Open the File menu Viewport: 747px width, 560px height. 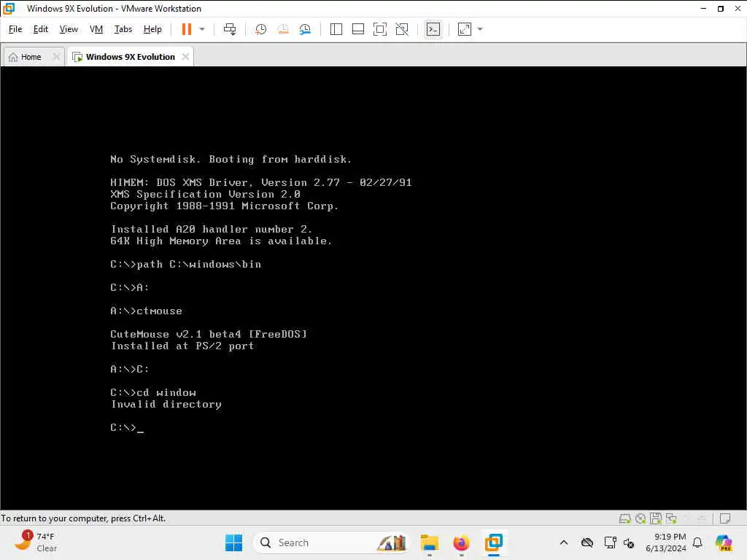(x=15, y=29)
